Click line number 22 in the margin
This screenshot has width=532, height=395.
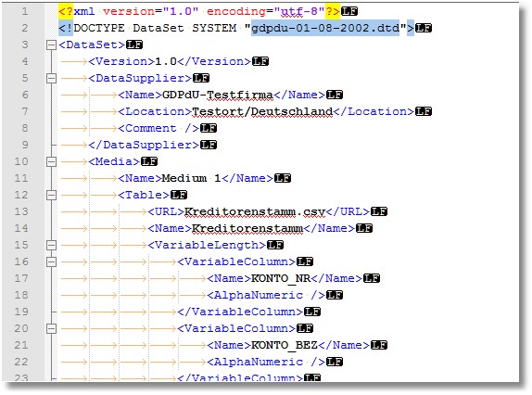click(21, 362)
